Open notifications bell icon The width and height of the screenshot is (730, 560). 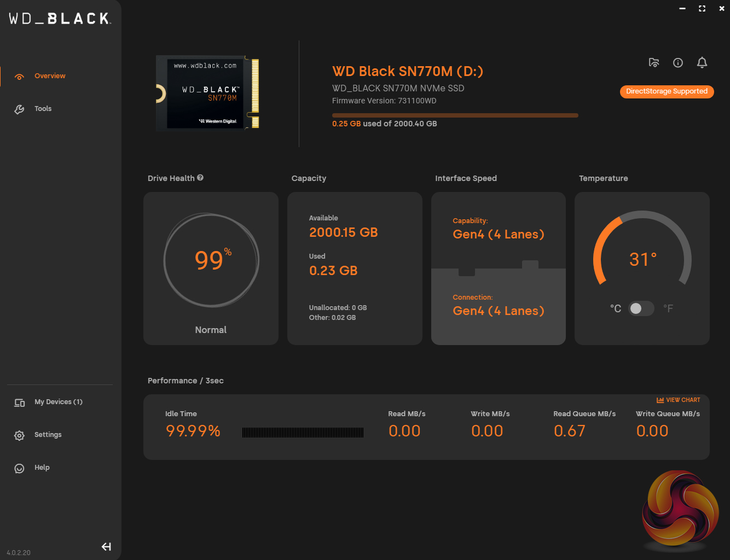[702, 63]
